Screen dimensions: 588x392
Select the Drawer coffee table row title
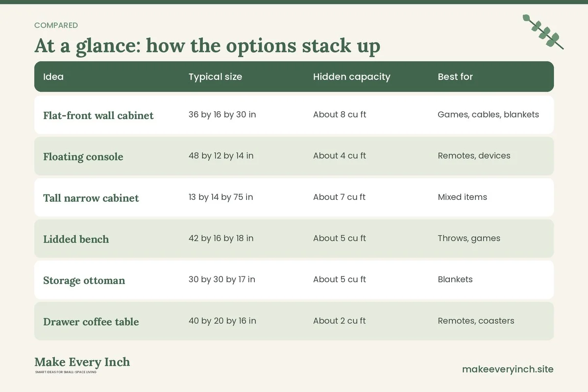(x=91, y=321)
